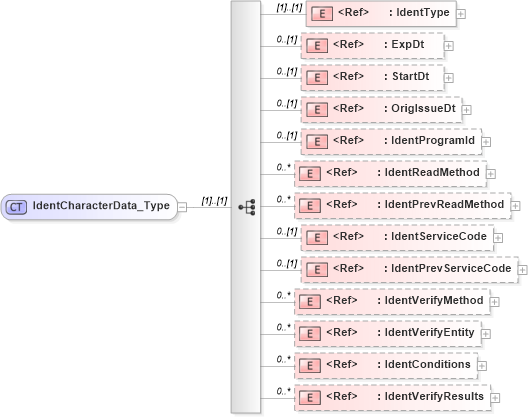The height and width of the screenshot is (417, 528).
Task: Select the IdentCharacterData_Type label
Action: pos(101,206)
